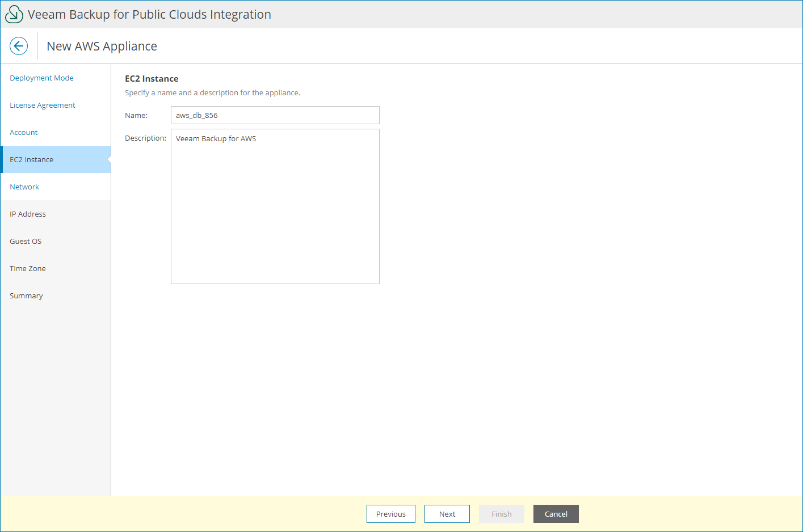
Task: Click the Veeam Backup for Public Clouds header
Action: coord(148,14)
